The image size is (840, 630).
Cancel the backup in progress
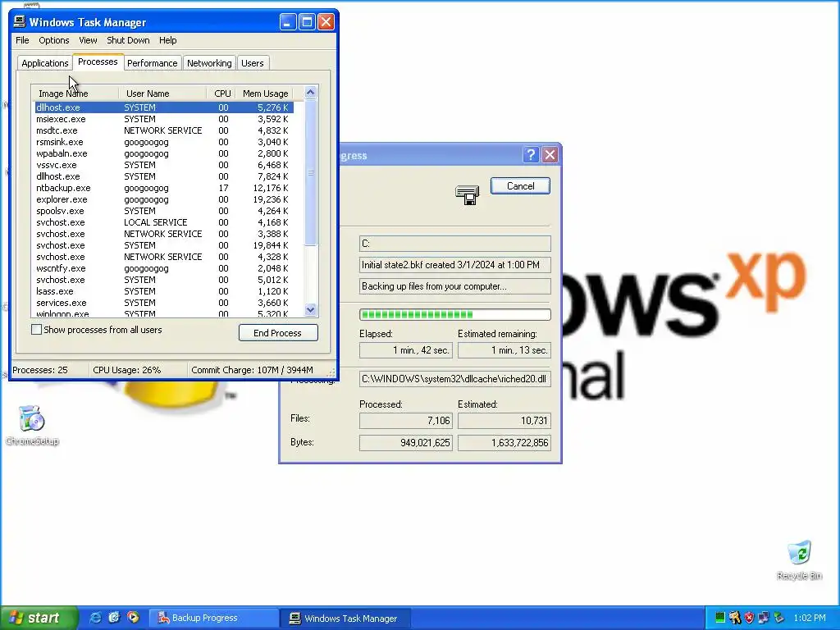(x=520, y=186)
